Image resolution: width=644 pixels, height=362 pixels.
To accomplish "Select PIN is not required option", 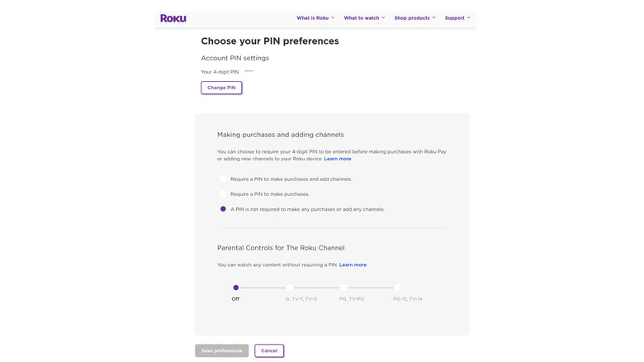I will [x=223, y=209].
